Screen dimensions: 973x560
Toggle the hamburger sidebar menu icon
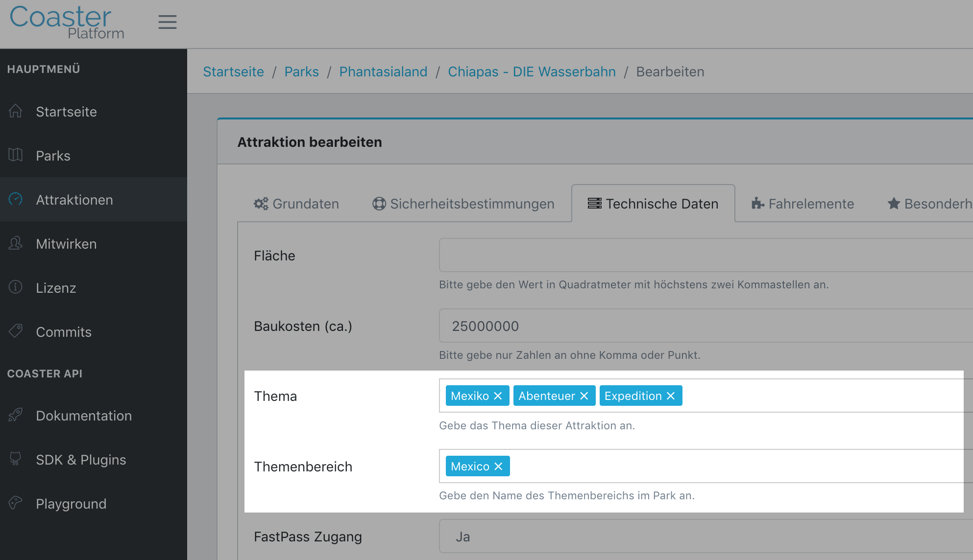coord(167,22)
